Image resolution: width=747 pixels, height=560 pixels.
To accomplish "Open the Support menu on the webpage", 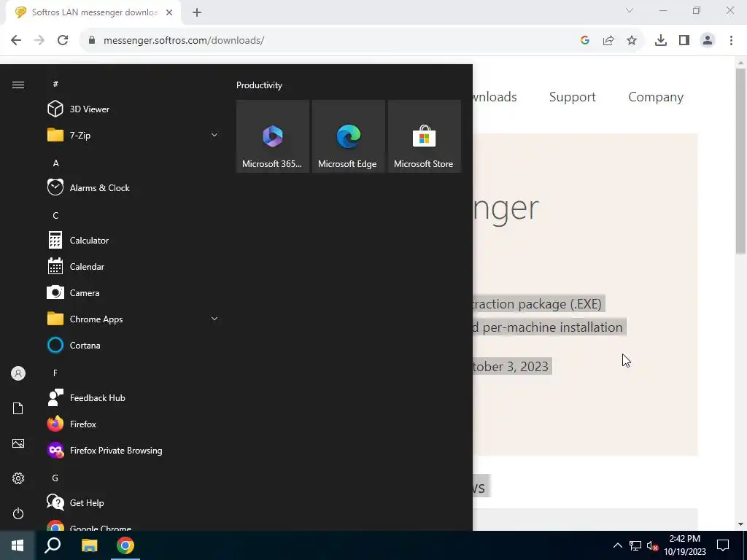I will coord(572,97).
